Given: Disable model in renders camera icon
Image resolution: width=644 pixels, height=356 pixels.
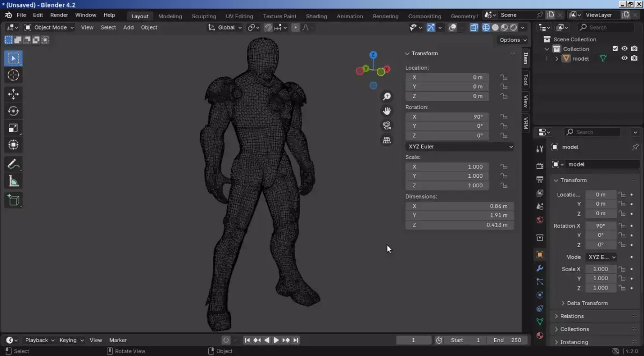Looking at the screenshot, I should [634, 59].
